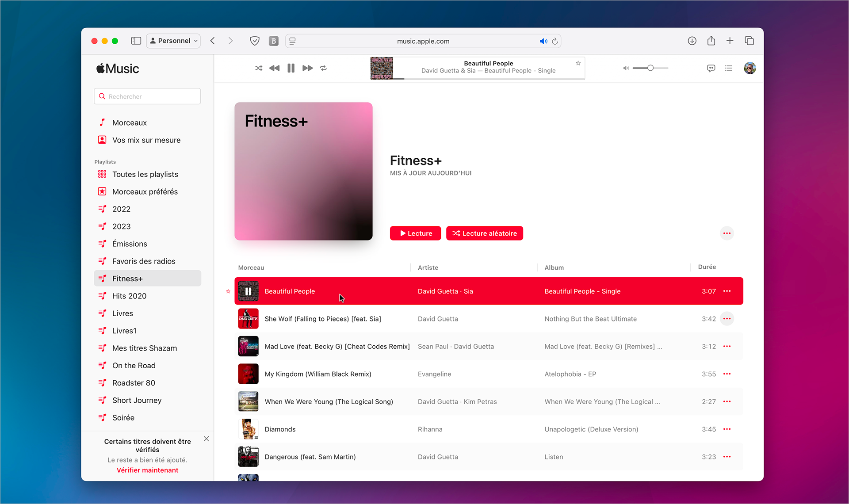Select the Short Journey playlist
This screenshot has height=504, width=849.
148,400
